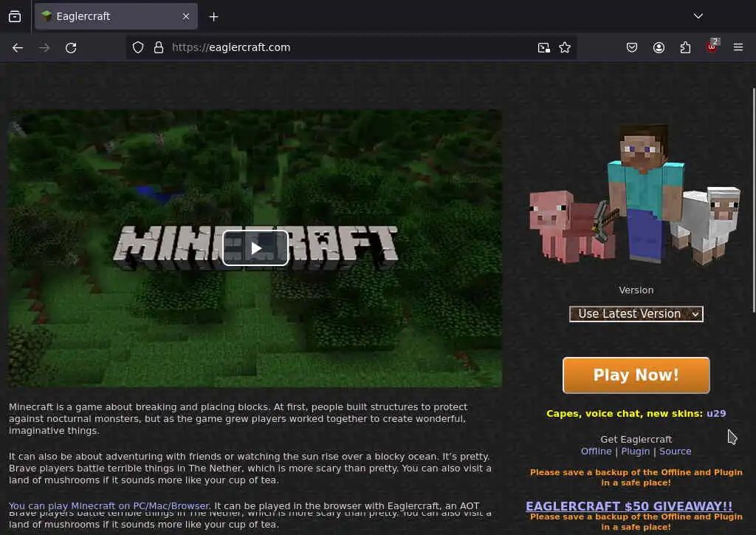Open the Source link
This screenshot has width=756, height=535.
[675, 451]
